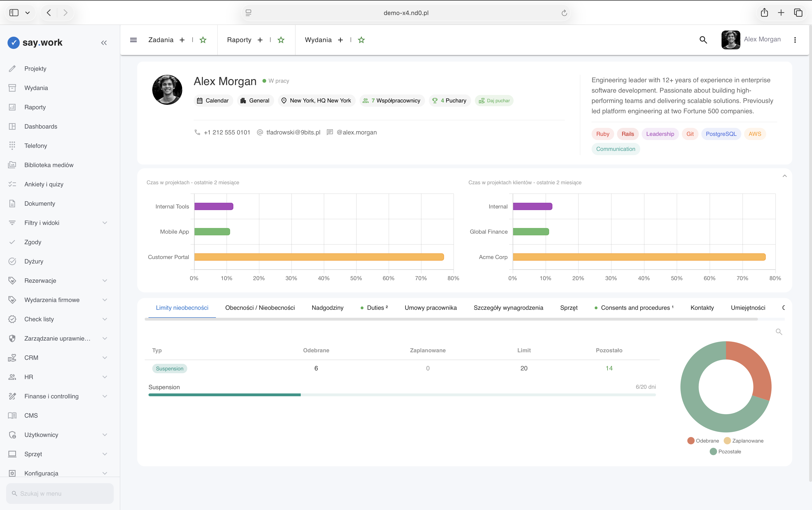This screenshot has height=510, width=812.
Task: Open the 7 Współpracownicy chip
Action: point(392,101)
